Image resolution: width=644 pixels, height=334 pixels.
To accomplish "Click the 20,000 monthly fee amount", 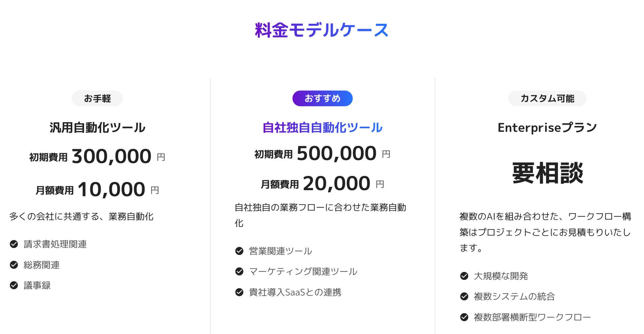I will point(336,184).
